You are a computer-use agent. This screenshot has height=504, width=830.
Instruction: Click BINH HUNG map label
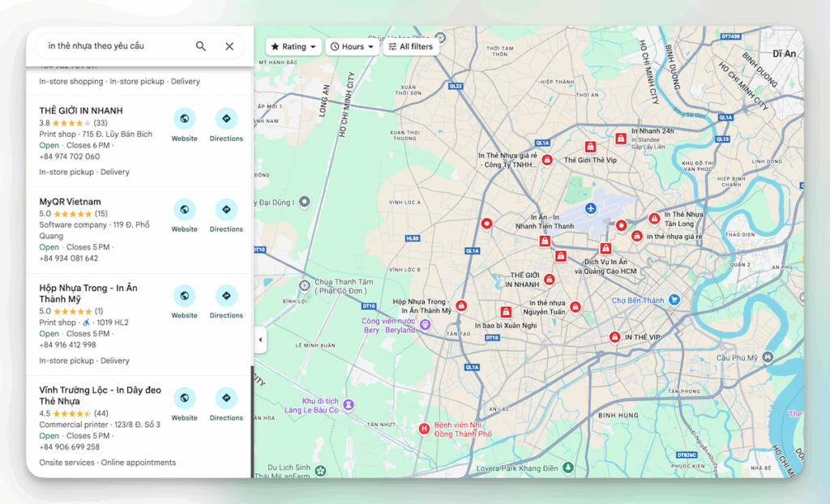click(618, 415)
